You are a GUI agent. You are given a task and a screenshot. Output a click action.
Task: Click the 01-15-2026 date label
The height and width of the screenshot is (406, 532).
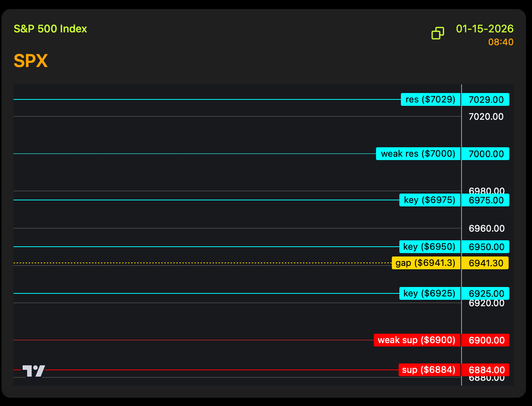tap(485, 29)
